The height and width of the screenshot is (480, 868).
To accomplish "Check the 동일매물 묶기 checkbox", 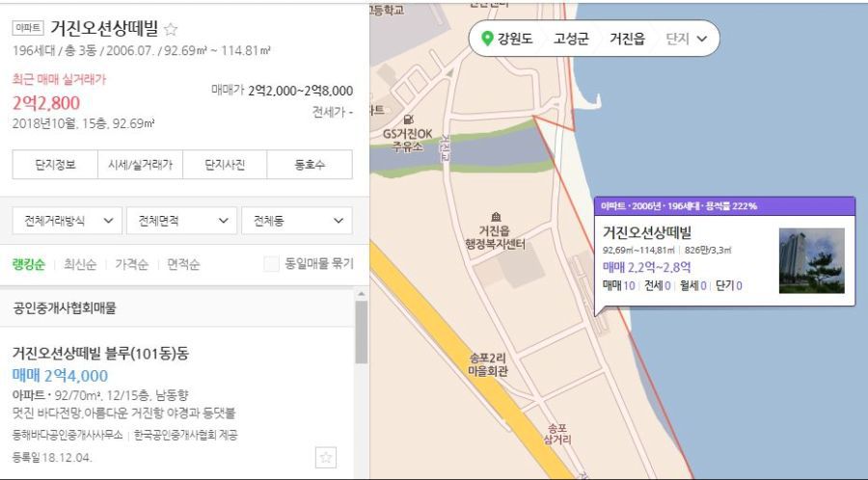I will 271,264.
